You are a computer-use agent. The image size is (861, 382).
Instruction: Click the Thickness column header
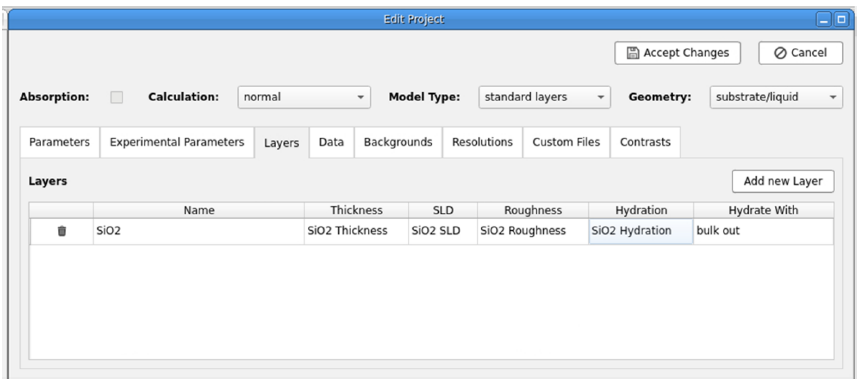pyautogui.click(x=356, y=210)
